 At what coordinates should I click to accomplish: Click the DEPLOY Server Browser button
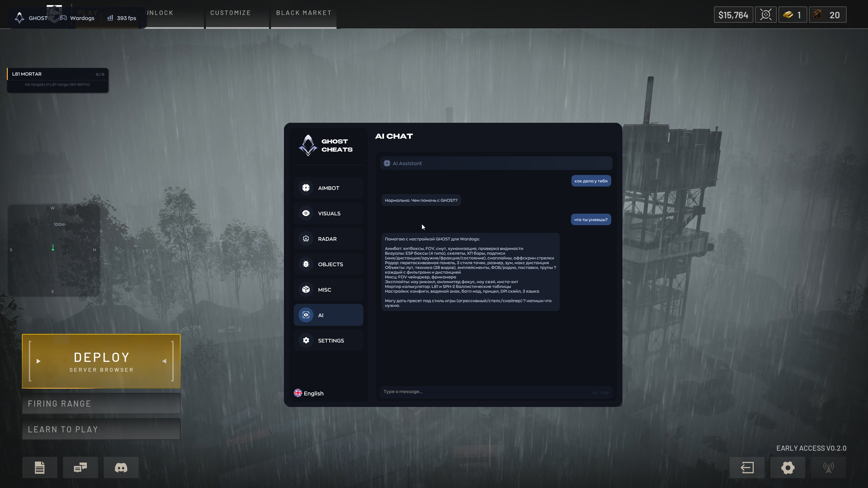pyautogui.click(x=101, y=361)
